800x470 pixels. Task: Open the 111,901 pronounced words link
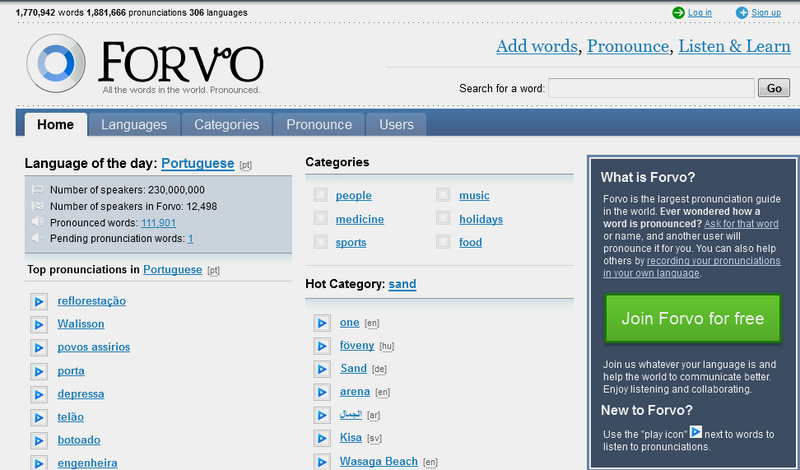[158, 223]
